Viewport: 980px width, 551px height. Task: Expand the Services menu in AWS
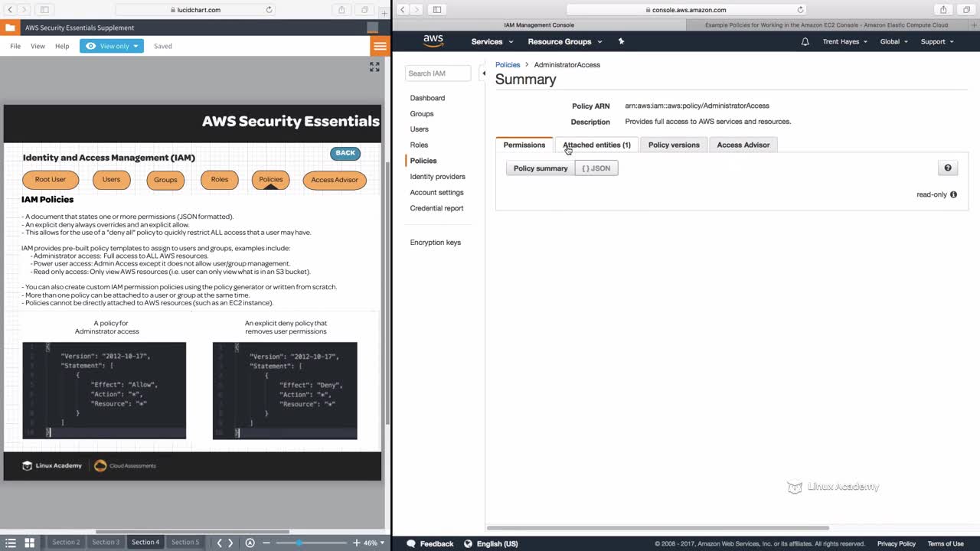pos(492,41)
